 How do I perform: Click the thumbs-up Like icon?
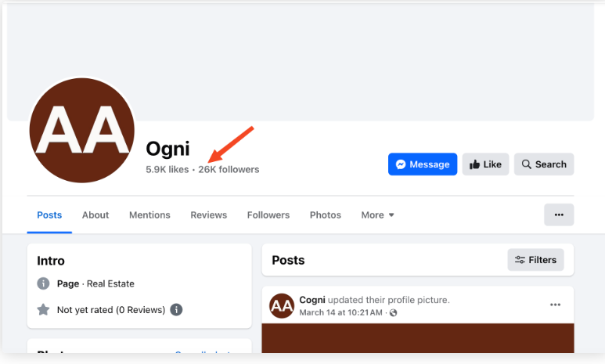[474, 164]
